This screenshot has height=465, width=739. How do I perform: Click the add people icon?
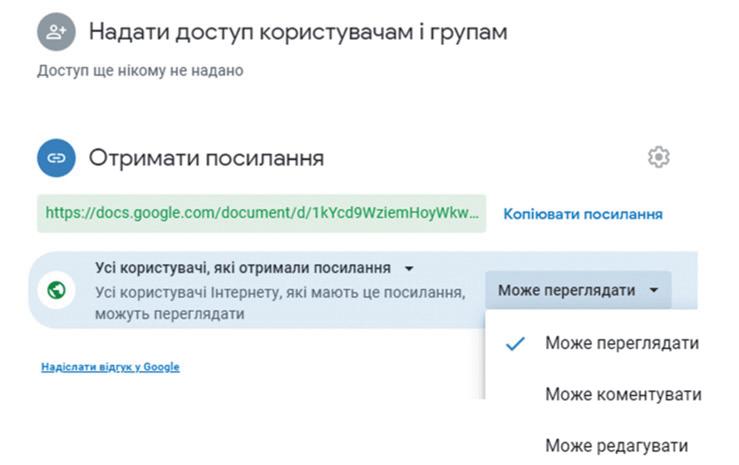(x=57, y=33)
